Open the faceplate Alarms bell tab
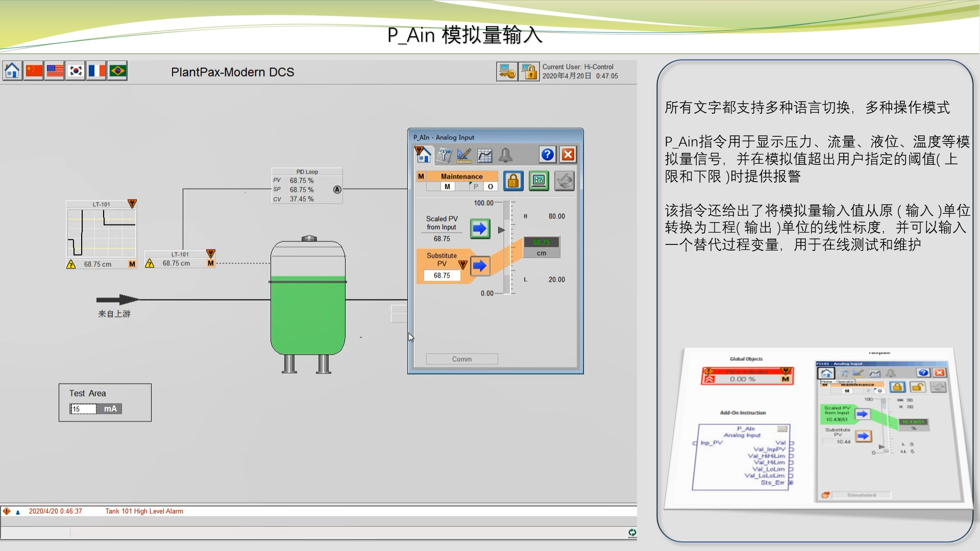Viewport: 980px width, 551px height. (x=505, y=155)
